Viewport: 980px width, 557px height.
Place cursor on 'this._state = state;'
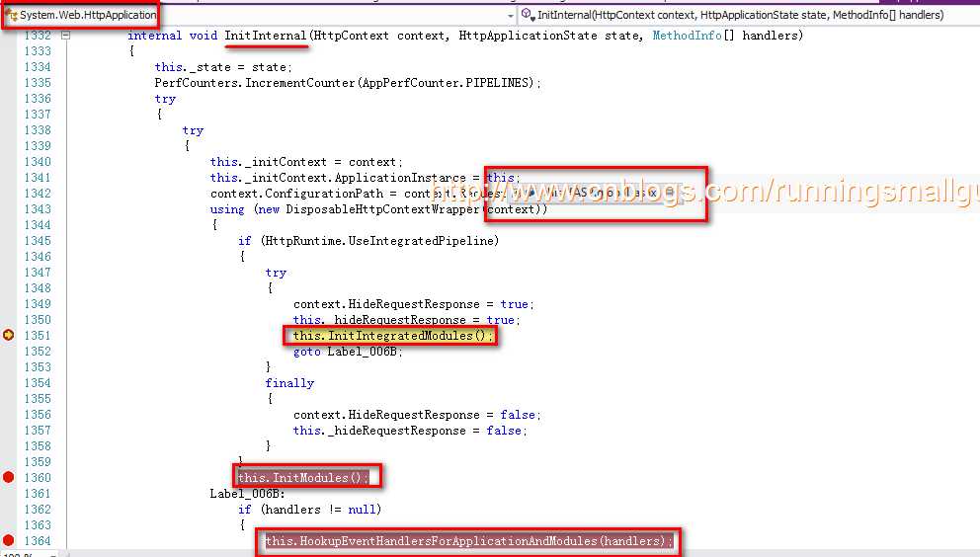[223, 67]
